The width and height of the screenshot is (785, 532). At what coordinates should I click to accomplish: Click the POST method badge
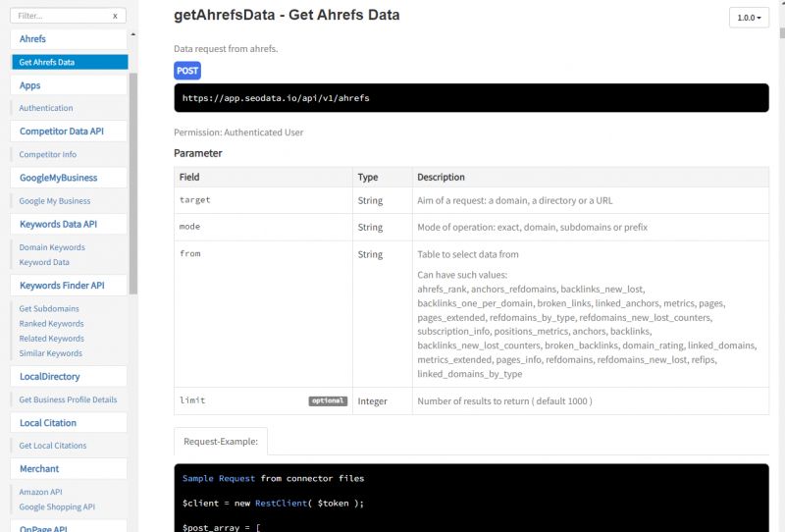tap(187, 71)
